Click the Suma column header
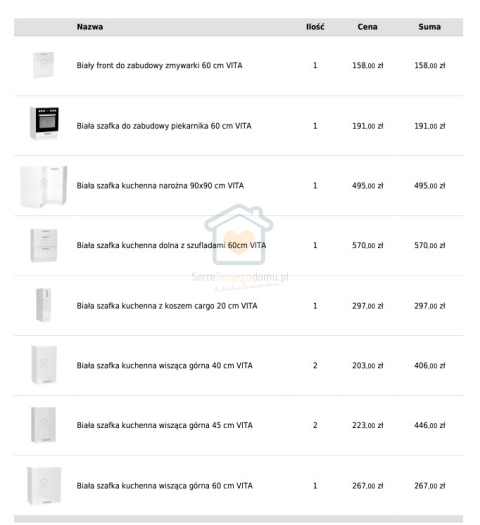480x525 pixels. coord(429,27)
